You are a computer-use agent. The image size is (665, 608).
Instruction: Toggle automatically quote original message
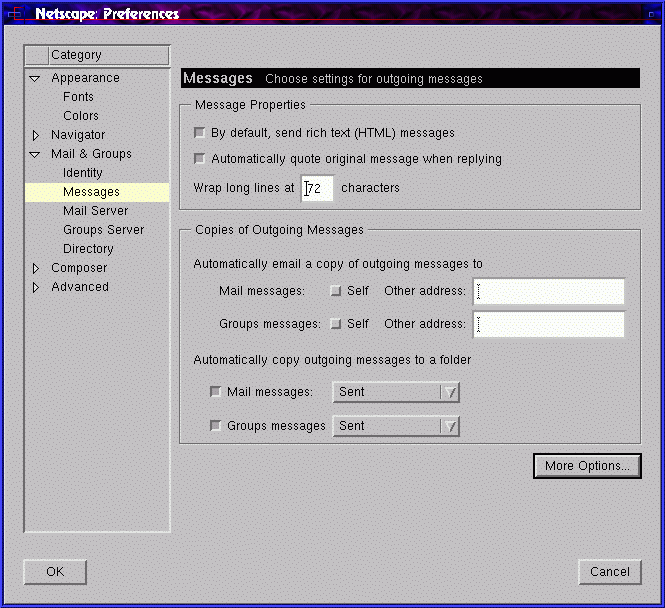199,159
